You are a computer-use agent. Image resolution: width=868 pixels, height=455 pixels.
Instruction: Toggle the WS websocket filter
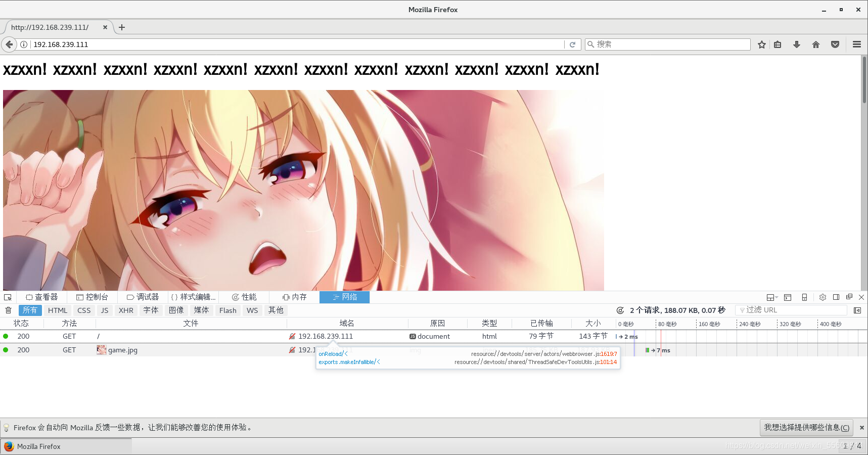[252, 310]
